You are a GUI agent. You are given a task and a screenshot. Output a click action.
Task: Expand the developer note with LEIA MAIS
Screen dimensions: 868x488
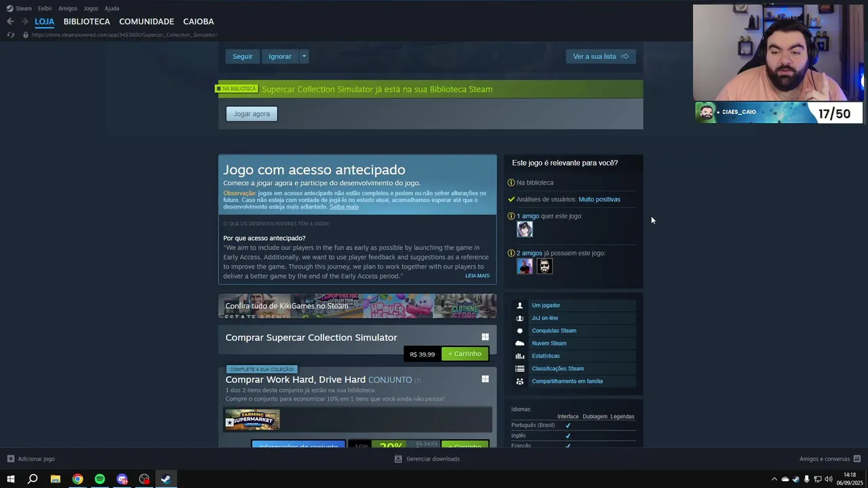[477, 276]
